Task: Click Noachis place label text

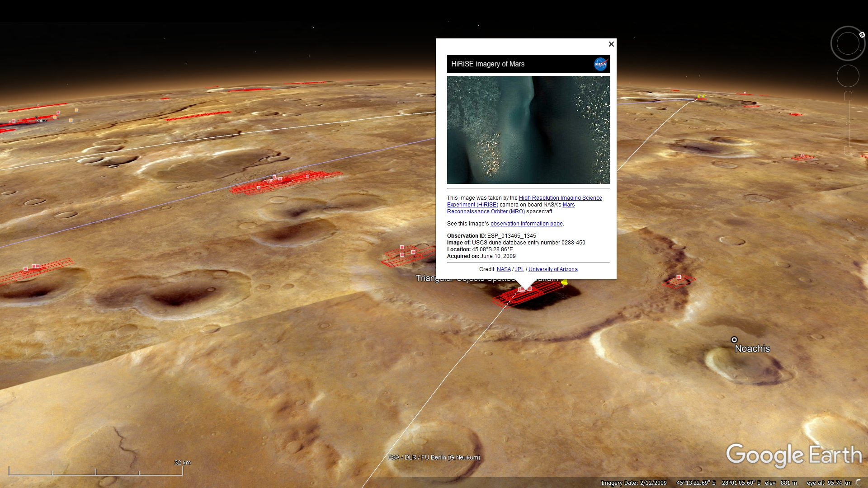Action: pos(752,349)
